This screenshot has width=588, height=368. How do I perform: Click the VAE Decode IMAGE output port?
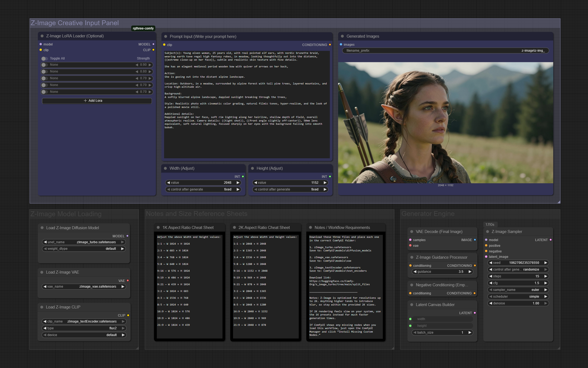475,240
